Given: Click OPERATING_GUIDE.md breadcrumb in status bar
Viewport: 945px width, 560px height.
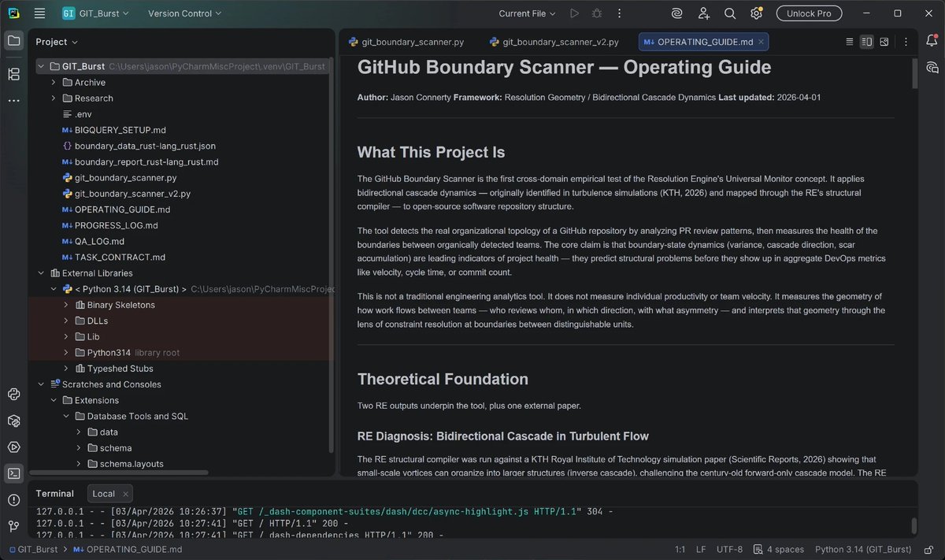Looking at the screenshot, I should pyautogui.click(x=128, y=549).
